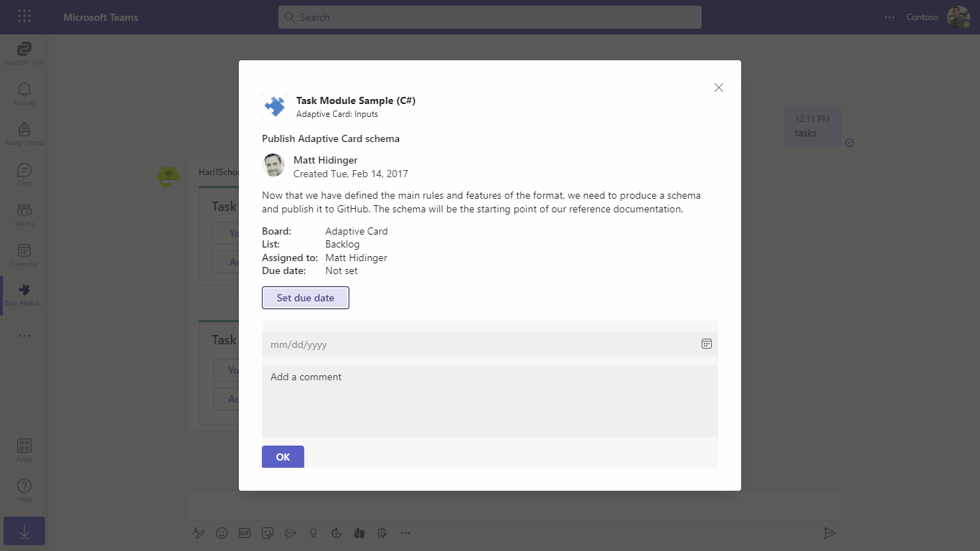The width and height of the screenshot is (980, 551).
Task: Click Matt Hidinger's avatar photo
Action: pos(273,166)
